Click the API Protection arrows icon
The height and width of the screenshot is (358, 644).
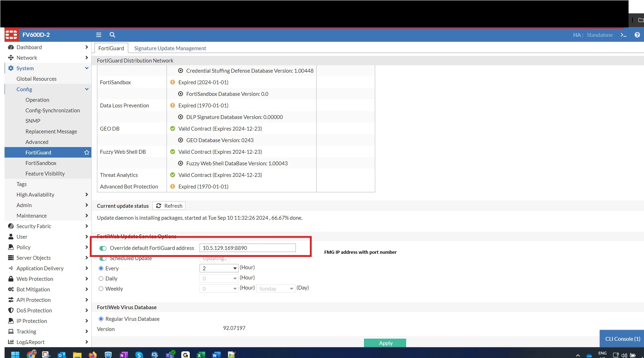pos(11,300)
